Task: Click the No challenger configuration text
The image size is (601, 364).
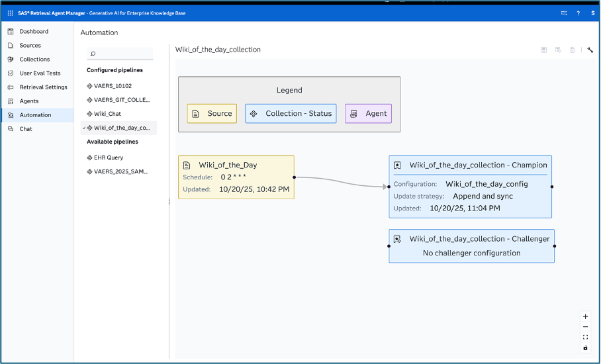Action: pyautogui.click(x=472, y=253)
